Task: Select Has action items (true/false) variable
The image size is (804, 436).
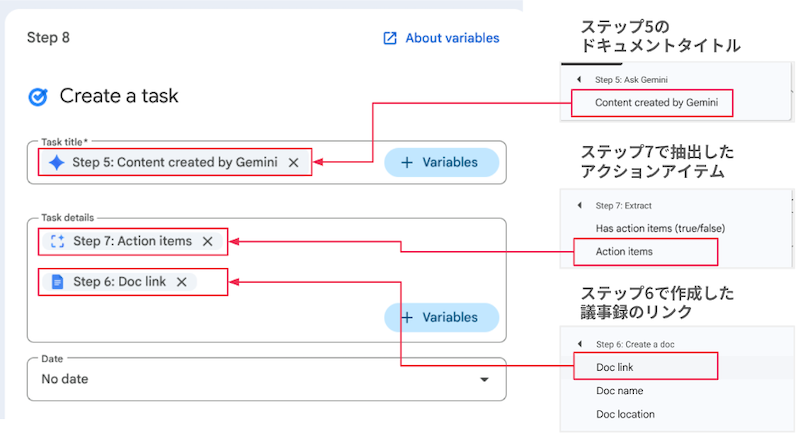Action: pyautogui.click(x=660, y=228)
